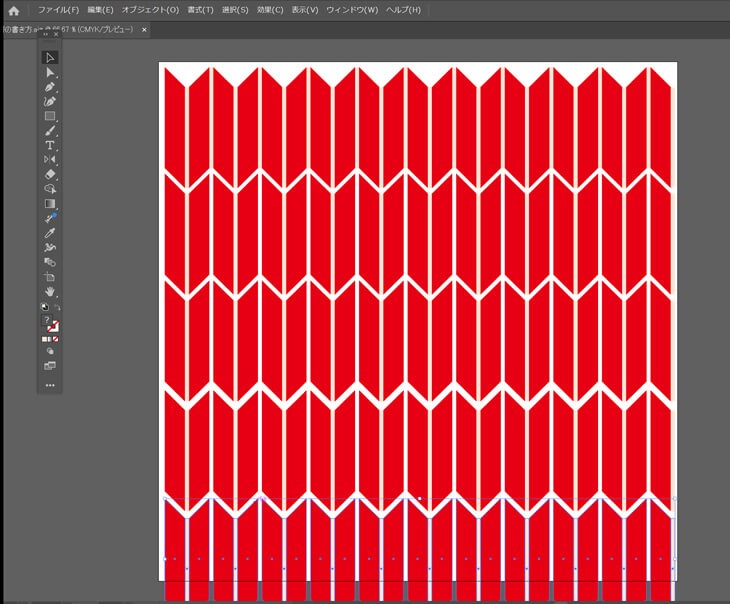Choose the Pen tool
This screenshot has height=604, width=730.
point(49,87)
